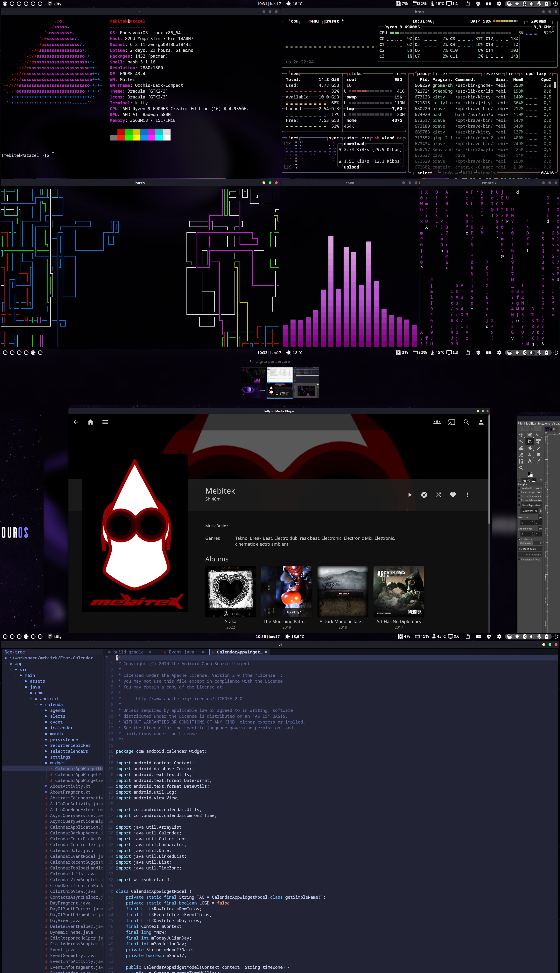
Task: Select GIMP Zoom tool
Action: click(x=521, y=468)
